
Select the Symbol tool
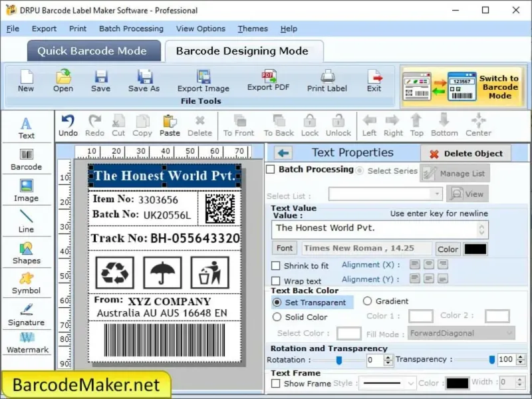(26, 284)
